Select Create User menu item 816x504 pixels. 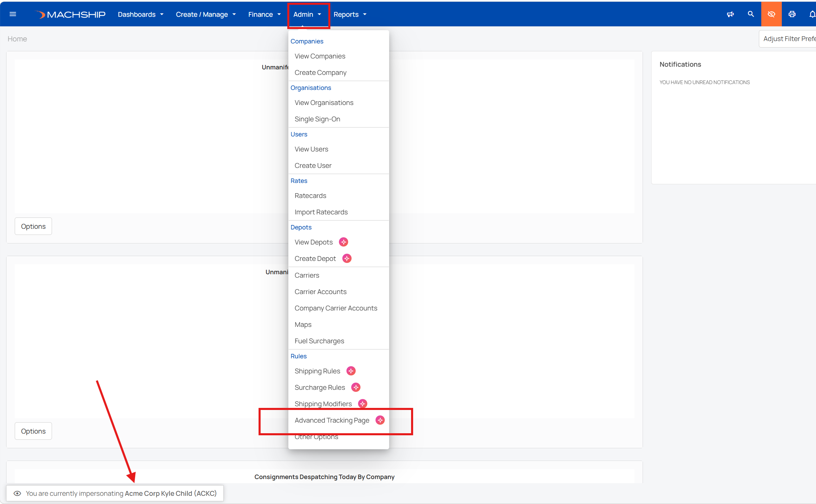click(x=339, y=165)
